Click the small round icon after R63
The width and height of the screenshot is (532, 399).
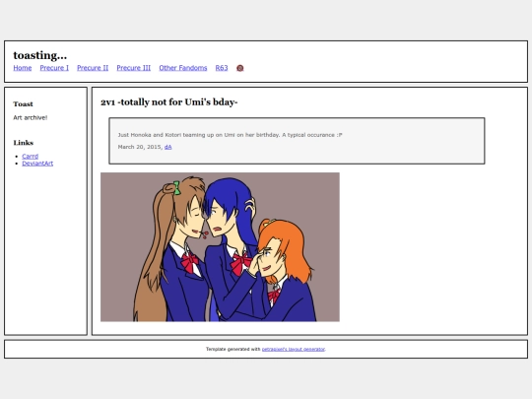pos(239,68)
